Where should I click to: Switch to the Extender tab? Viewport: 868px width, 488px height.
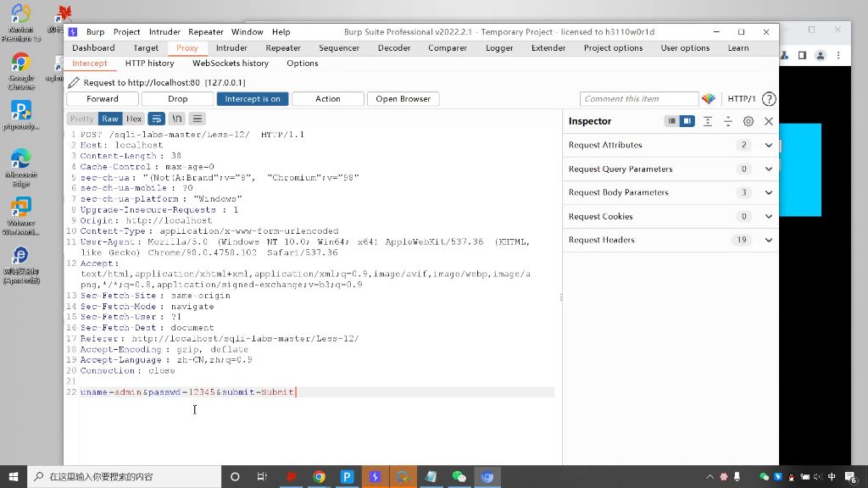(x=548, y=48)
